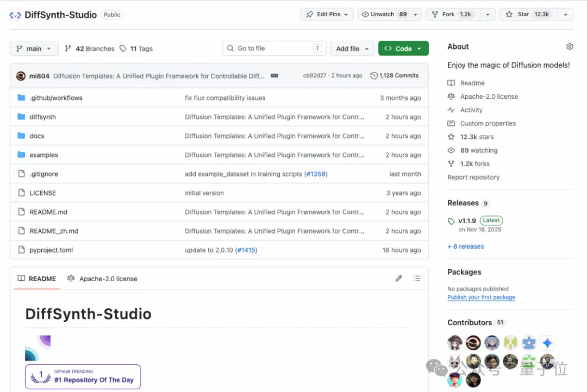Click the first contributor avatar with hat
This screenshot has height=392, width=587.
point(455,343)
